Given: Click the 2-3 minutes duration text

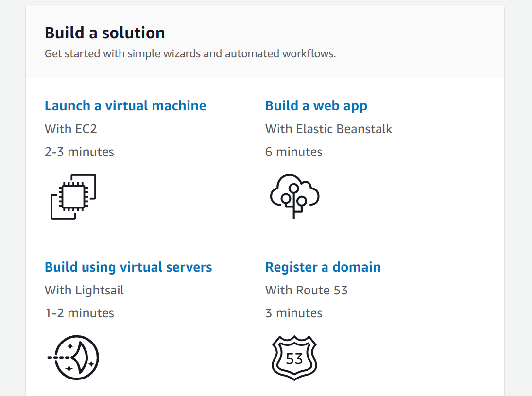Looking at the screenshot, I should click(x=79, y=152).
